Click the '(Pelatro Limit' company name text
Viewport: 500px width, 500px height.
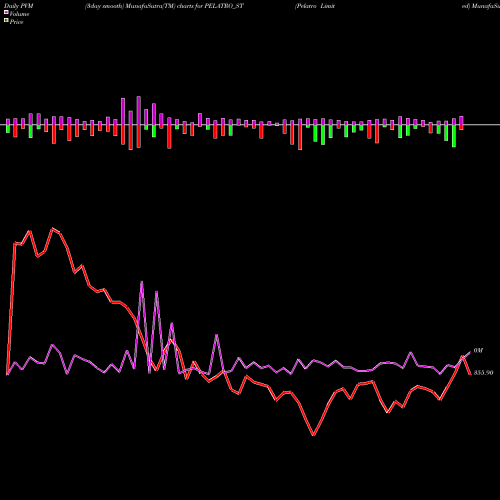click(315, 6)
